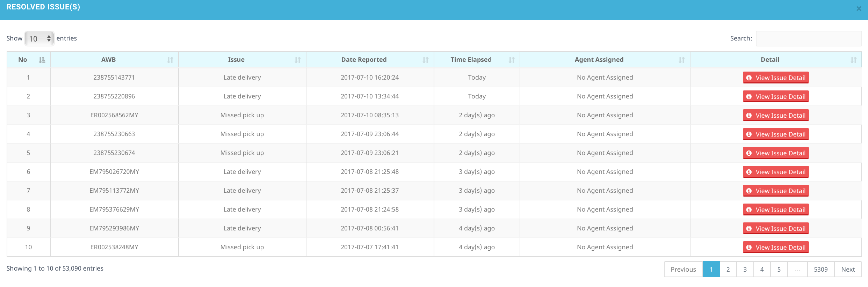Jump to last page 5309
This screenshot has width=868, height=287.
click(x=820, y=269)
